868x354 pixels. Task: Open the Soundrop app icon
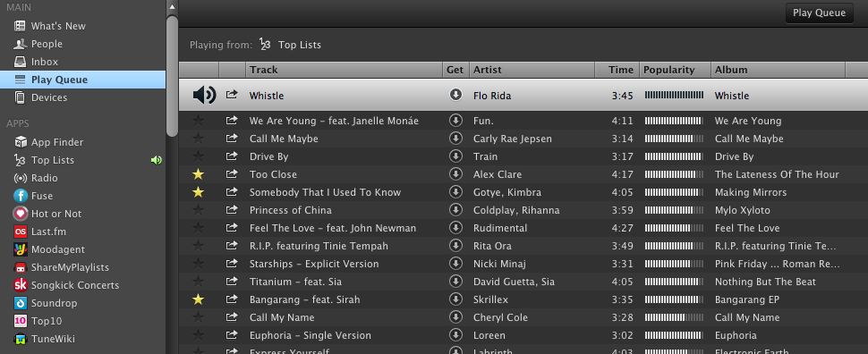(x=20, y=303)
